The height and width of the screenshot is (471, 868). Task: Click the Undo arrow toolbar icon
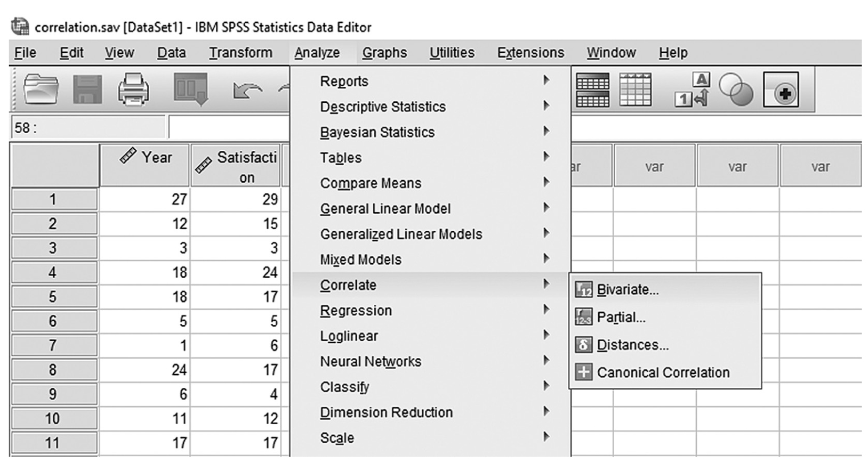pyautogui.click(x=247, y=90)
